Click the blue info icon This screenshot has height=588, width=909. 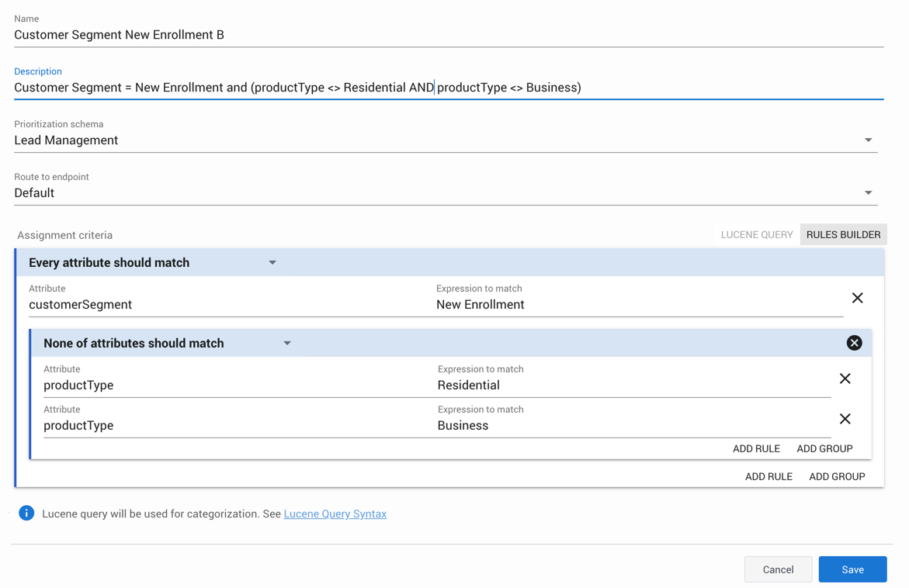pyautogui.click(x=26, y=514)
